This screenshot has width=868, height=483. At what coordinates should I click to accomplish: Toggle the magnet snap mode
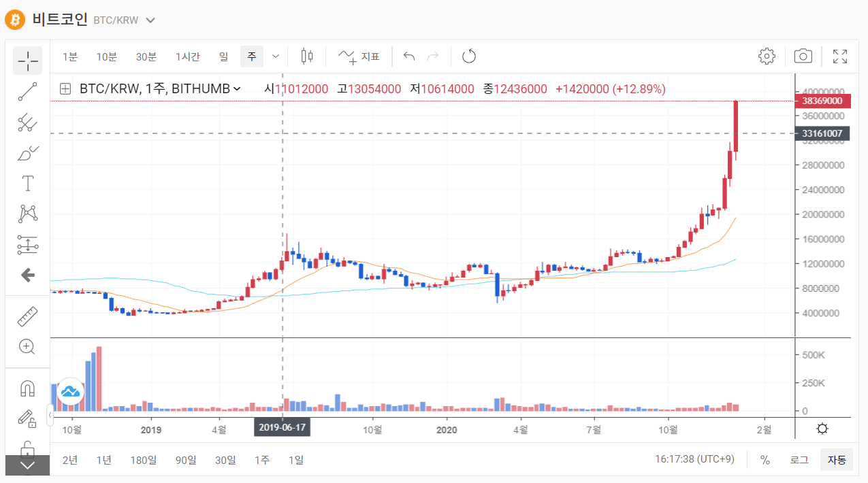click(27, 388)
